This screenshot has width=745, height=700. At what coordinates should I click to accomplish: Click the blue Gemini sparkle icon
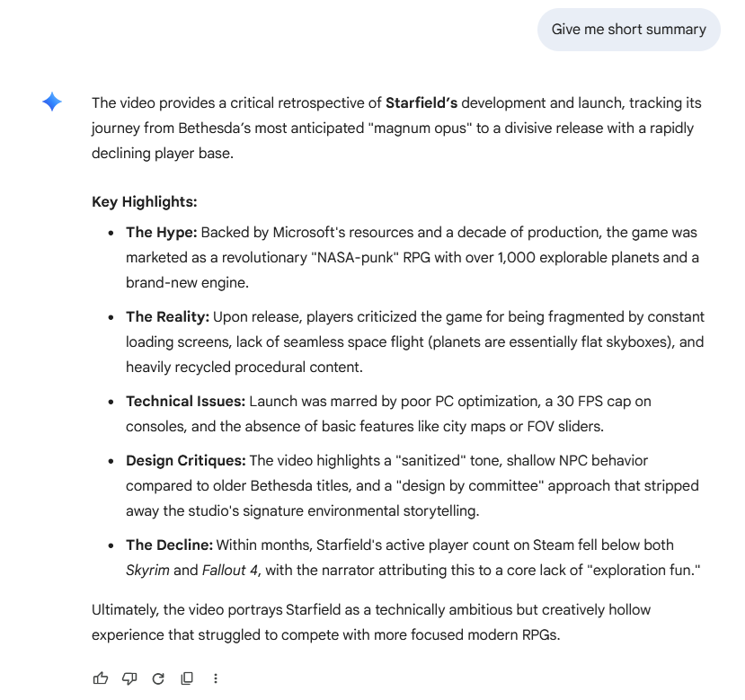pyautogui.click(x=52, y=102)
